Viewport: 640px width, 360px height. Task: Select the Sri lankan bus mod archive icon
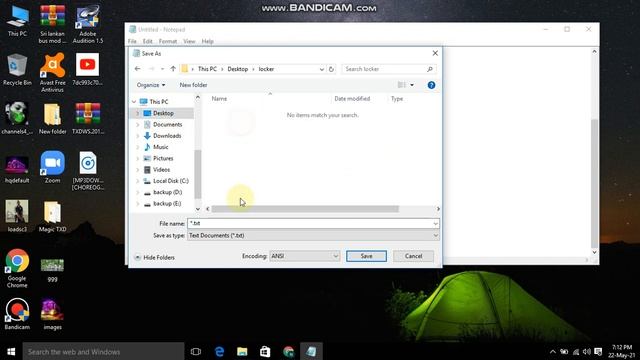(x=52, y=24)
